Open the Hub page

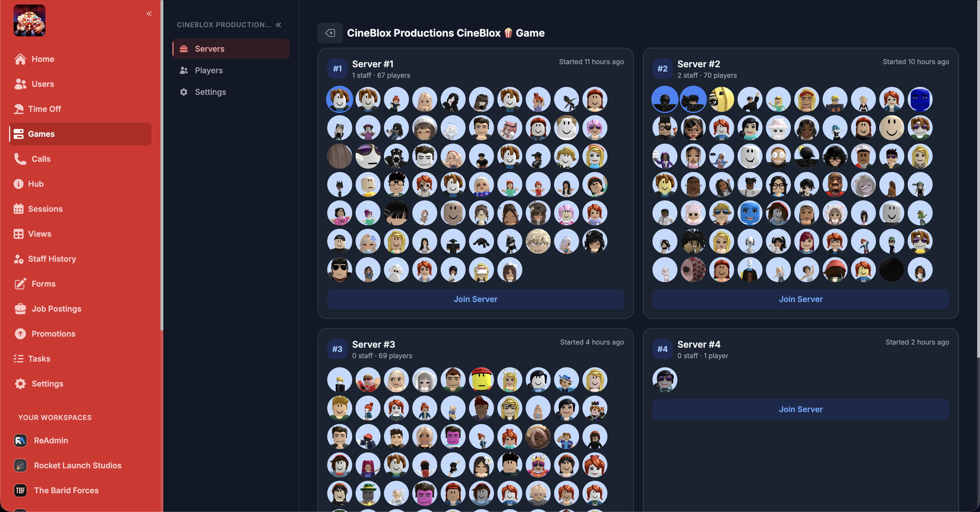[x=80, y=184]
